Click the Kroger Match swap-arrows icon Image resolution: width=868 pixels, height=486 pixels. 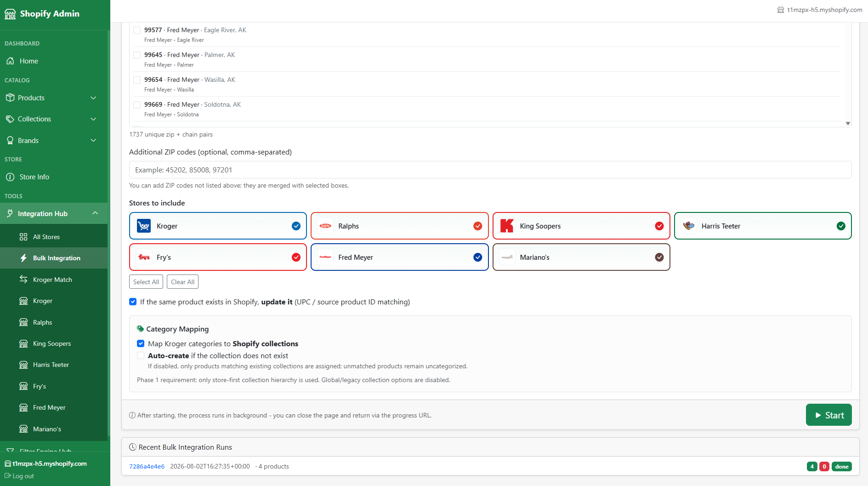pyautogui.click(x=23, y=280)
